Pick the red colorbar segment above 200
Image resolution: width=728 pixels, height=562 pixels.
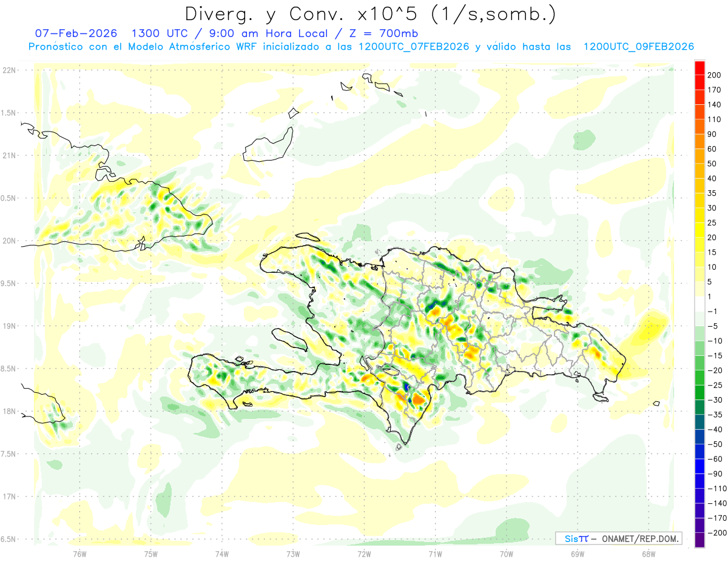coord(699,68)
